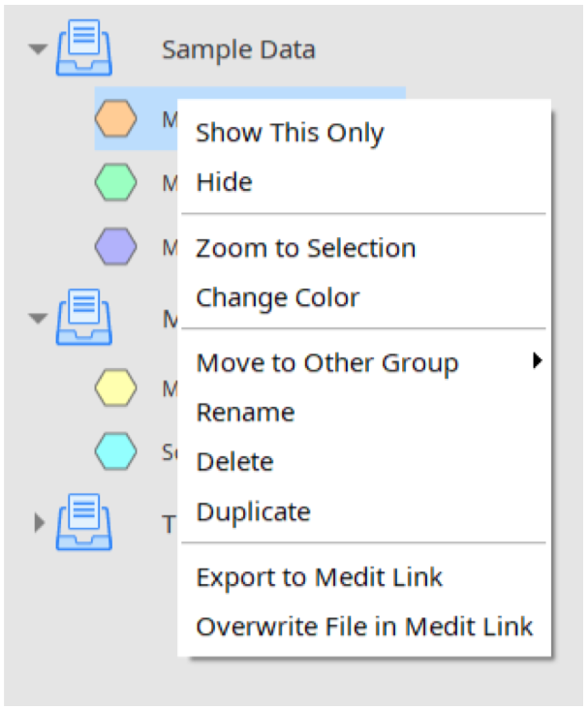Collapse the Sample Data group
Screen dimensions: 588x710
[x=38, y=48]
